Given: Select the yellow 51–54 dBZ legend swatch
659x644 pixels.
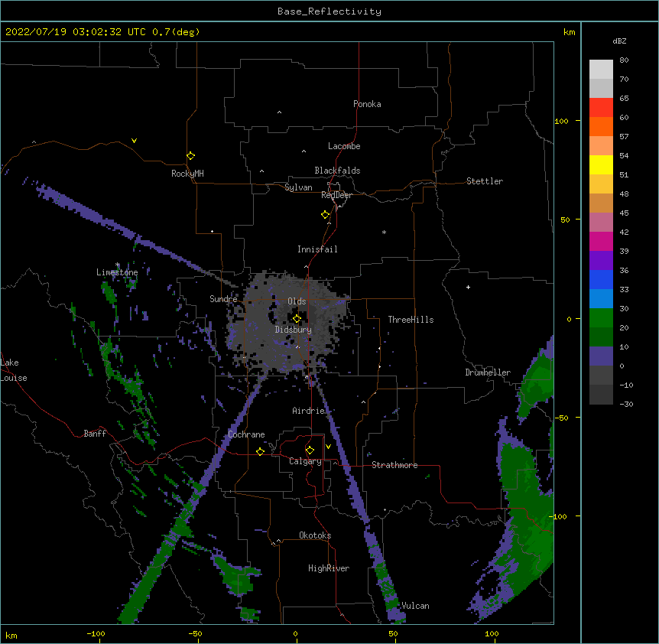Looking at the screenshot, I should (x=601, y=164).
